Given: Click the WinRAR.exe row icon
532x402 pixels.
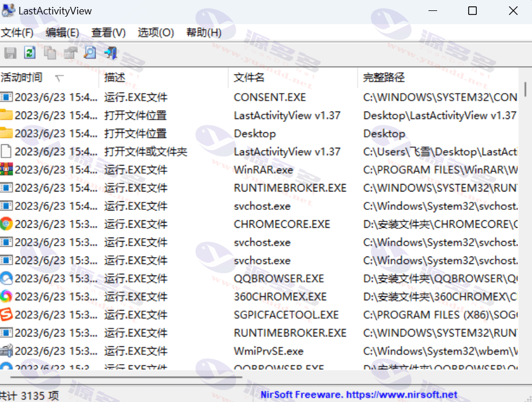Looking at the screenshot, I should coord(6,170).
